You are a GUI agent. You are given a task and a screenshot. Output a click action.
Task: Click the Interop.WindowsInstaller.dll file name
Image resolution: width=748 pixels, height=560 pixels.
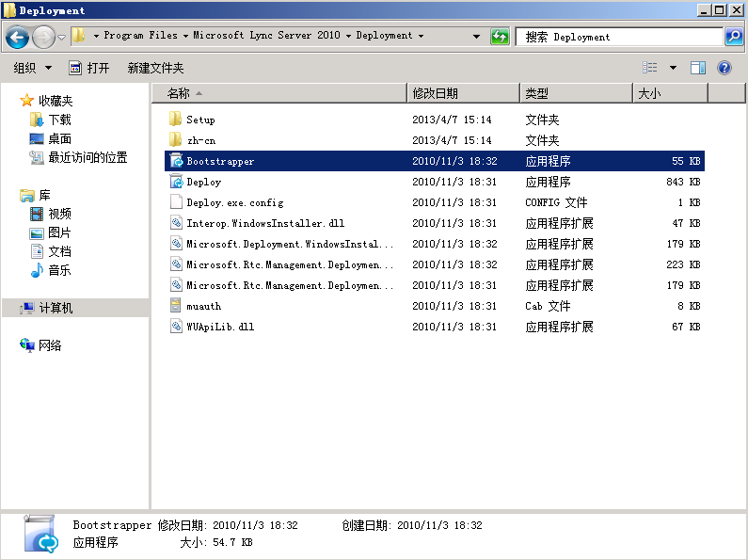pyautogui.click(x=265, y=223)
